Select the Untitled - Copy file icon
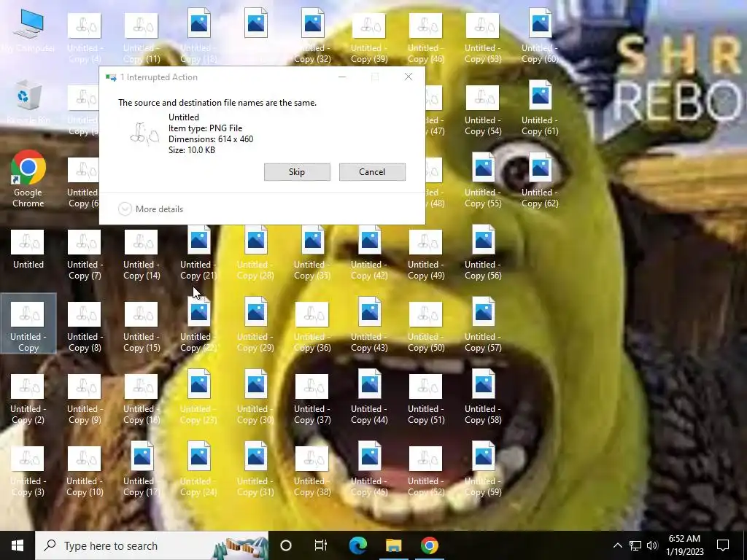Viewport: 747px width, 560px height. click(28, 324)
